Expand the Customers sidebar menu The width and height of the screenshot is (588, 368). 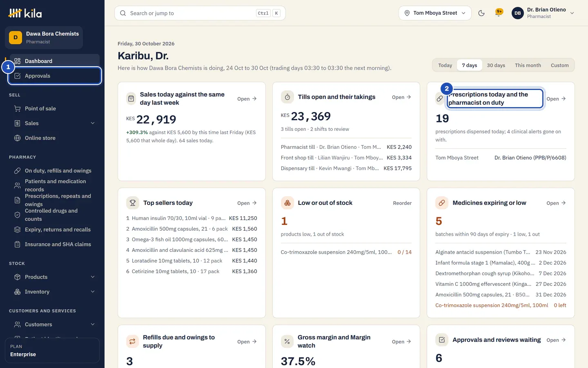click(55, 325)
